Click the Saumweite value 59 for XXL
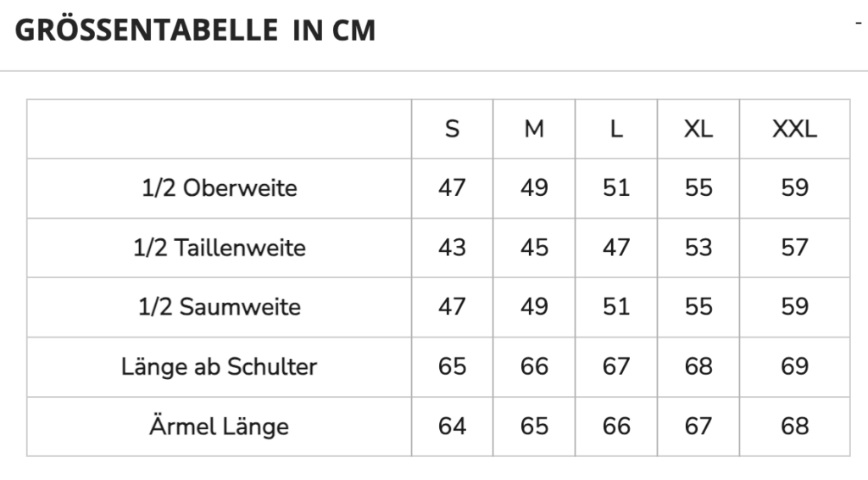This screenshot has width=868, height=480. [x=794, y=307]
